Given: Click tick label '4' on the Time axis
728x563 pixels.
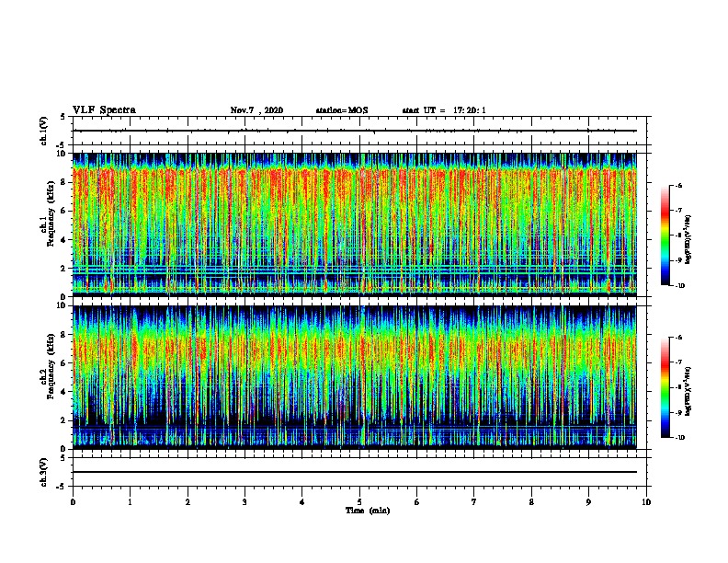Looking at the screenshot, I should [x=302, y=502].
